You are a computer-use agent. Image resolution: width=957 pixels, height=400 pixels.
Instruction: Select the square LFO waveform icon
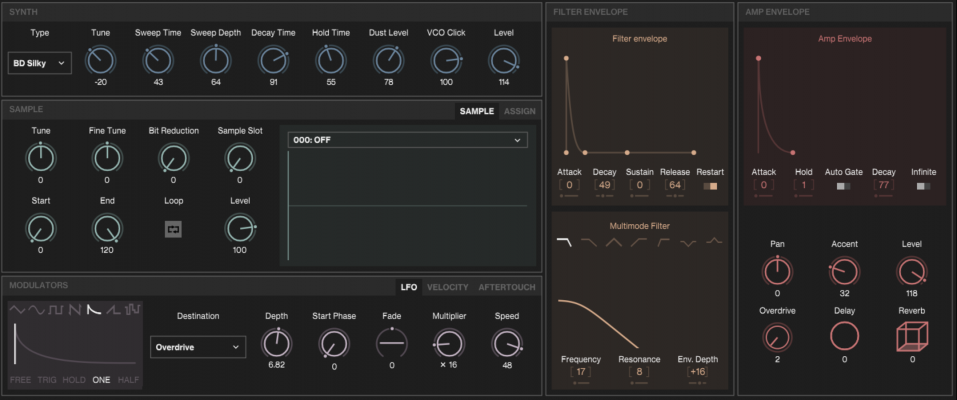[56, 310]
